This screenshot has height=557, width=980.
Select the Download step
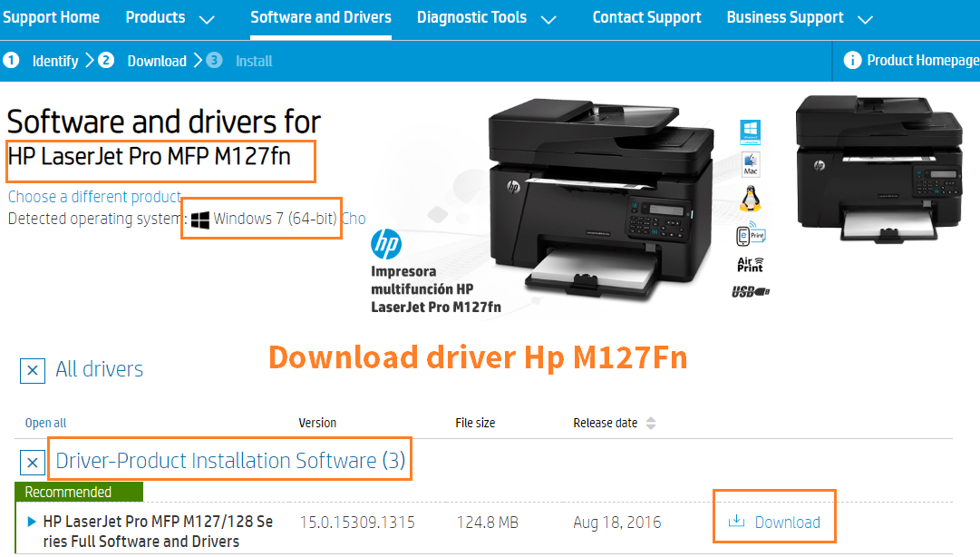(x=157, y=62)
